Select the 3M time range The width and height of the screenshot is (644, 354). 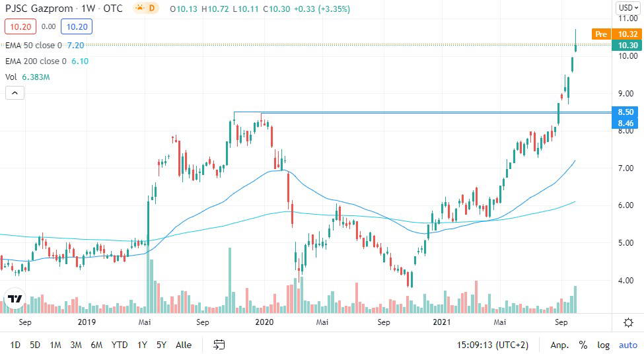[76, 345]
